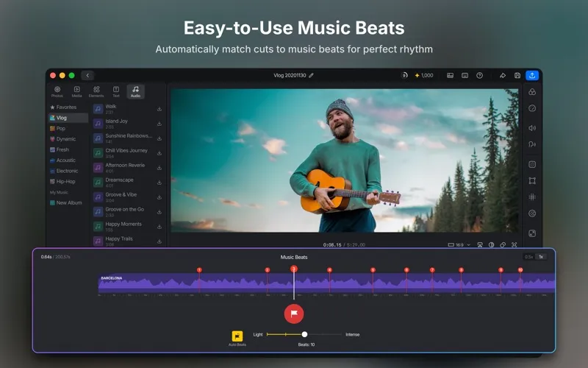The height and width of the screenshot is (368, 588).
Task: Open the keyboard shortcuts icon
Action: coord(465,76)
